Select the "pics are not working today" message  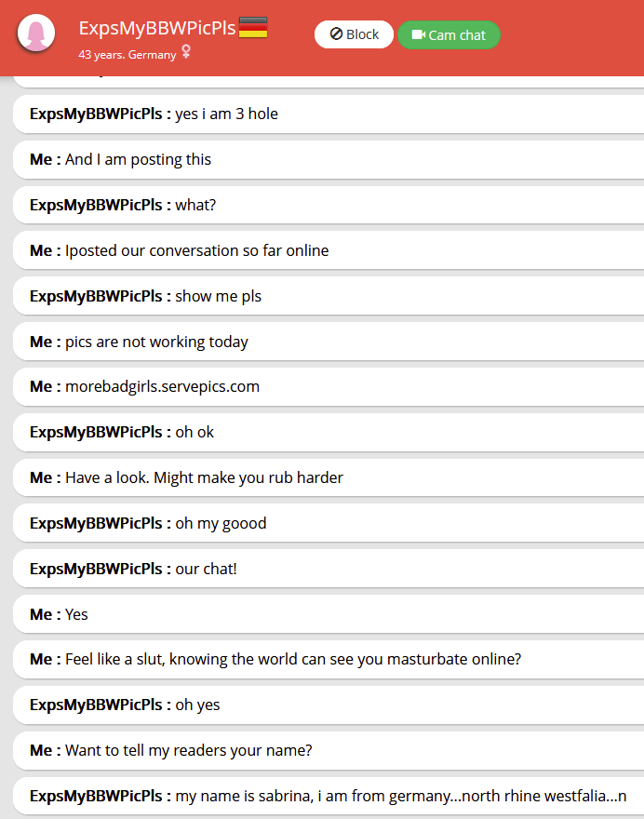coord(156,342)
